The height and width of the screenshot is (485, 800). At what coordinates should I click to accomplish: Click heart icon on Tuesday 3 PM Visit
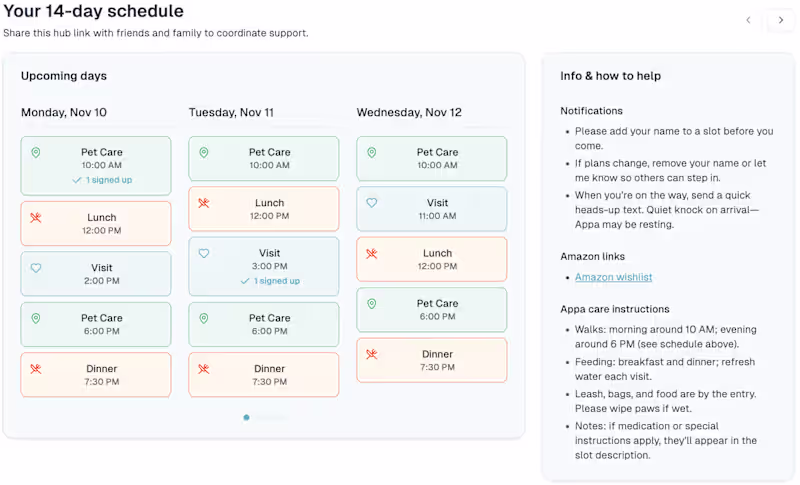coord(204,254)
